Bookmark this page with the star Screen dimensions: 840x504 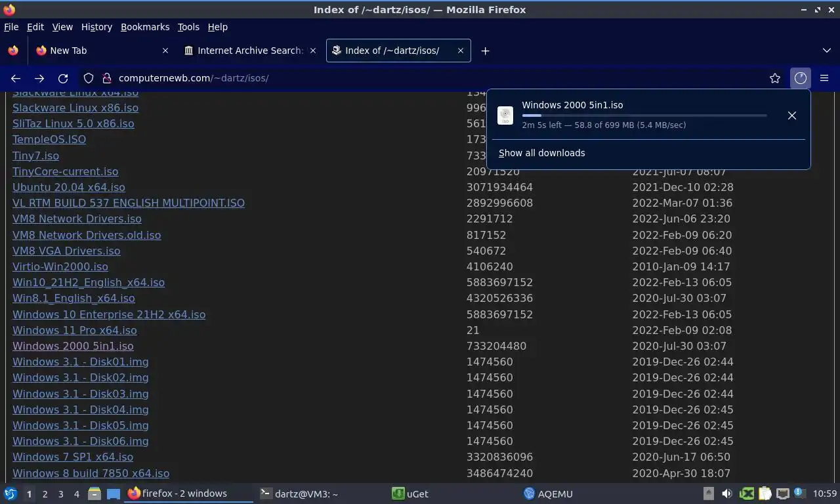coord(775,78)
